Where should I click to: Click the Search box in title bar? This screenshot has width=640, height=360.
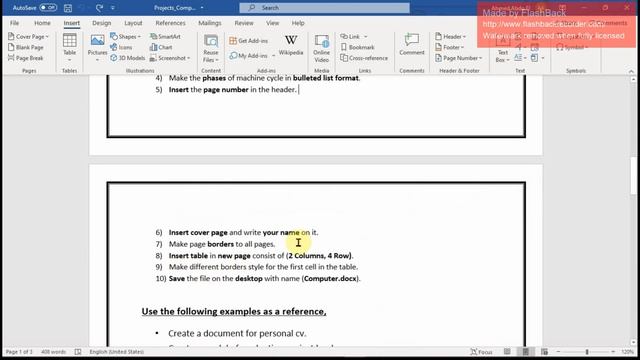click(324, 8)
